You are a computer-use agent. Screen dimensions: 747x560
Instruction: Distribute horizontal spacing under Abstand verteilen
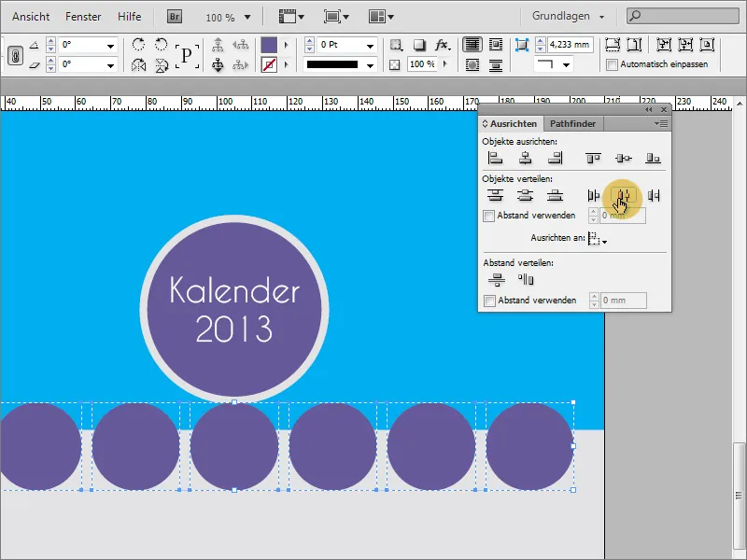coord(526,279)
